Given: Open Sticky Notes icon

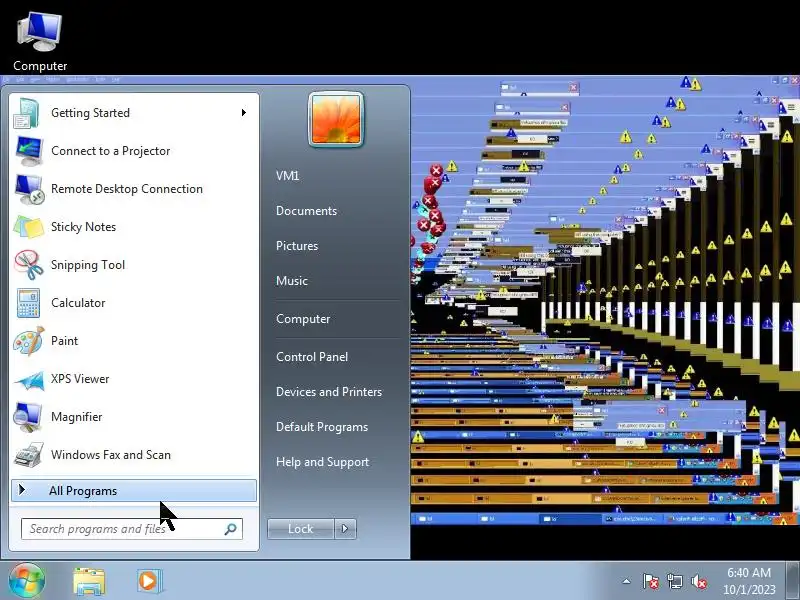Looking at the screenshot, I should (29, 227).
